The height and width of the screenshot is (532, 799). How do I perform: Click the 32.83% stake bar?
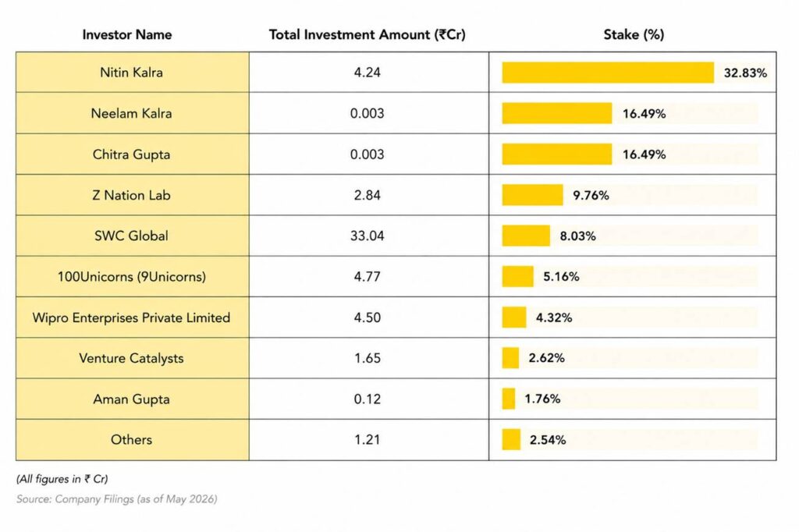click(x=608, y=73)
